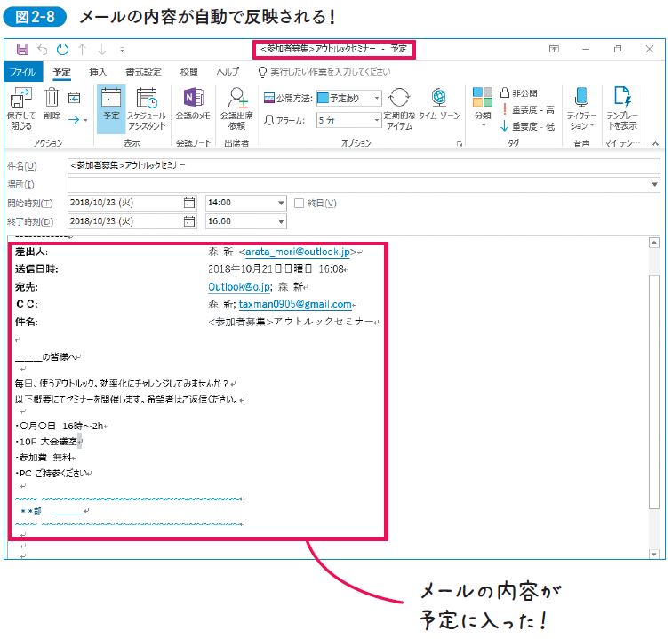Toggle タイムゾーン globe button
Viewport: 672px width, 639px height.
(439, 103)
